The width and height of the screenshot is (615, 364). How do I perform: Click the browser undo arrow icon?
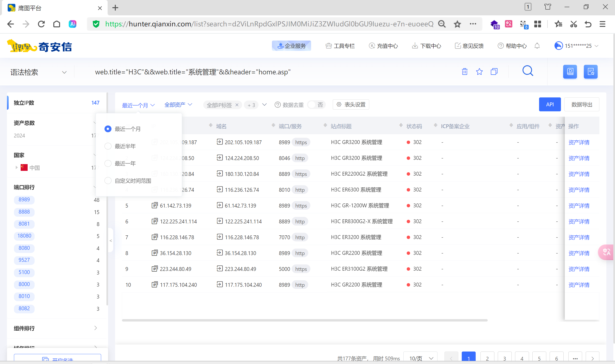click(588, 24)
